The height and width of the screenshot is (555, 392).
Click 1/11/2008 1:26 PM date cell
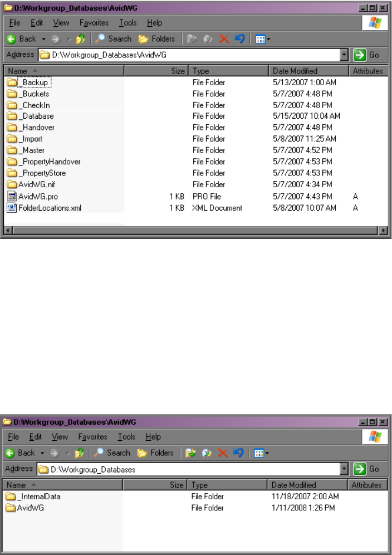click(303, 508)
